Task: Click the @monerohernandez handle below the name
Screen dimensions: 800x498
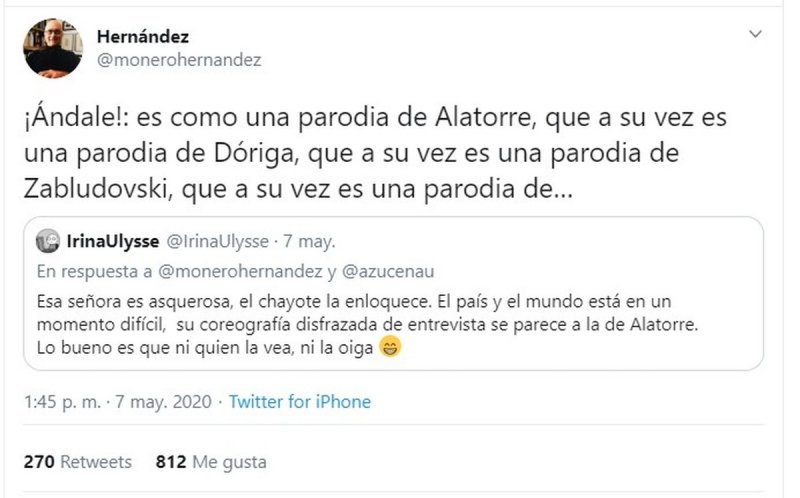Action: coord(178,60)
